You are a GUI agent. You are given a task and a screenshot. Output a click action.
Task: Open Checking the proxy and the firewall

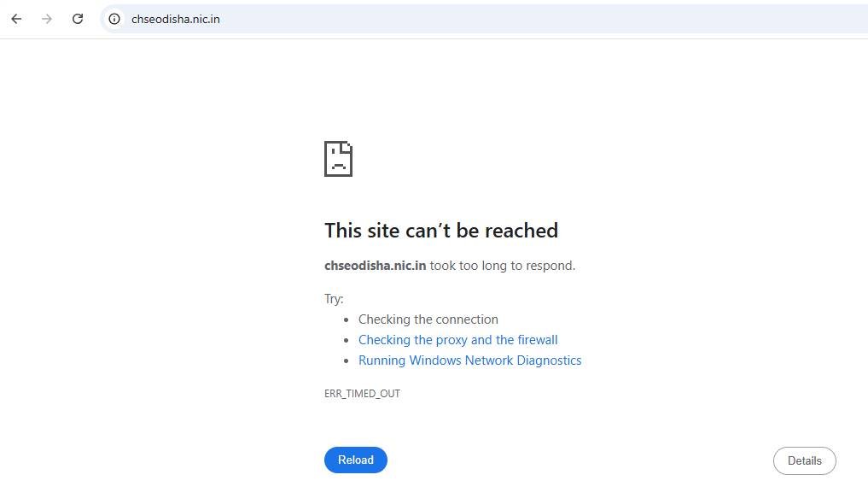(457, 339)
